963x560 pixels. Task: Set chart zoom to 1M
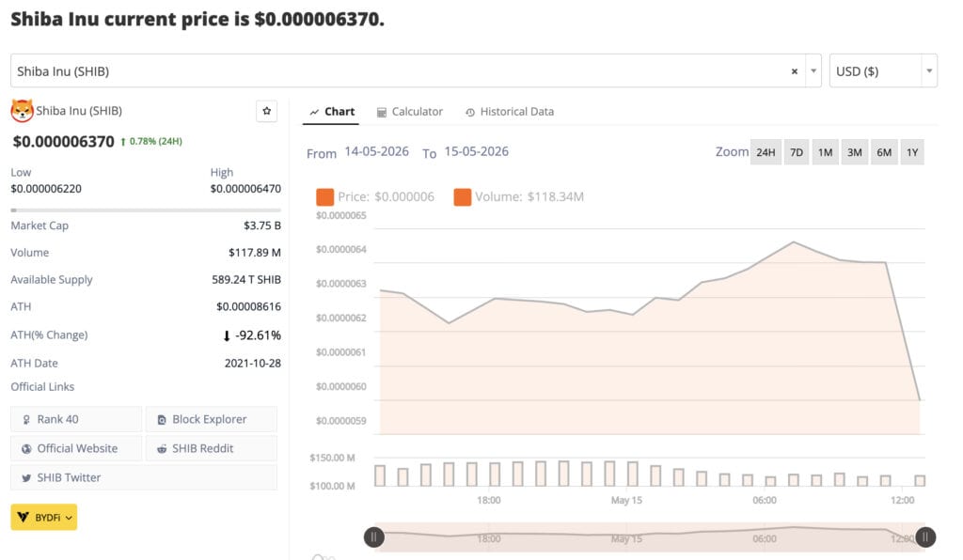click(x=826, y=152)
